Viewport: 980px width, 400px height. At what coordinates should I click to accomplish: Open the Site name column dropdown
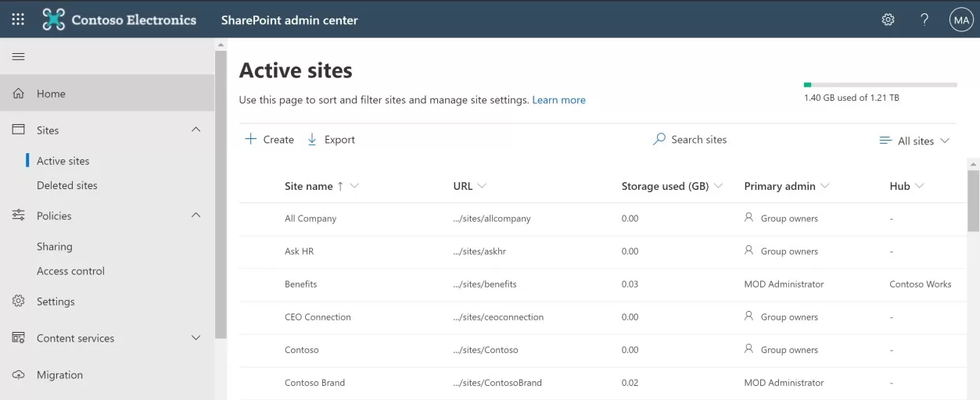(x=355, y=186)
